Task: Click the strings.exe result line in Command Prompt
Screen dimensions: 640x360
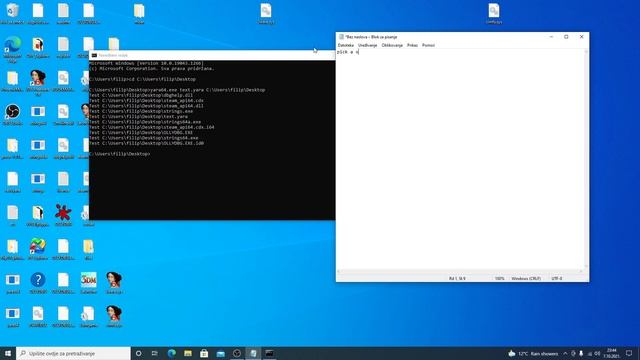Action: coord(141,111)
